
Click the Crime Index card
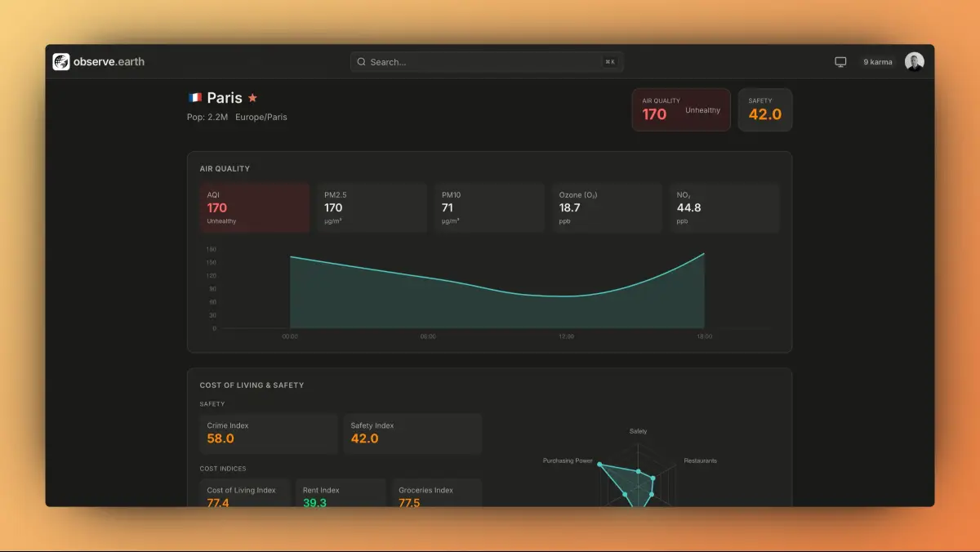(269, 434)
